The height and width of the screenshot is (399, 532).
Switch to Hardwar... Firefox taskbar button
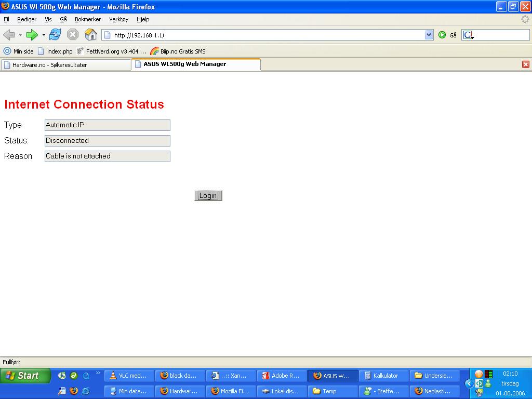point(180,391)
